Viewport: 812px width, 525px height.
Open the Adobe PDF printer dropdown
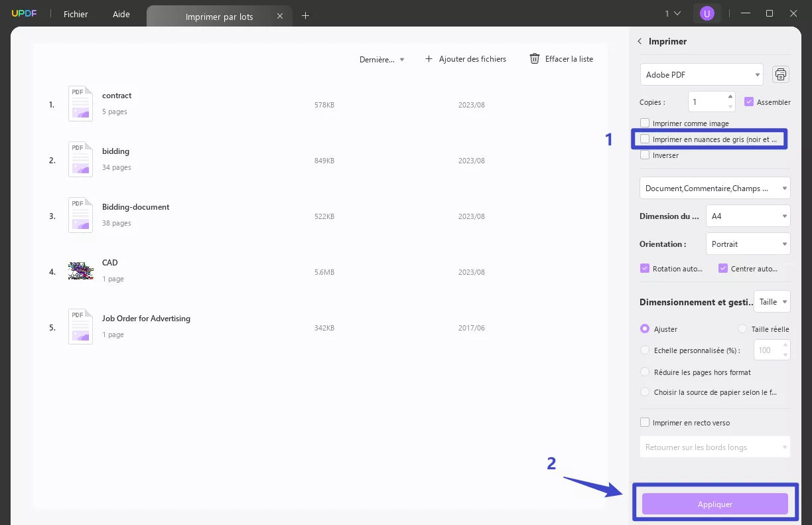(702, 74)
